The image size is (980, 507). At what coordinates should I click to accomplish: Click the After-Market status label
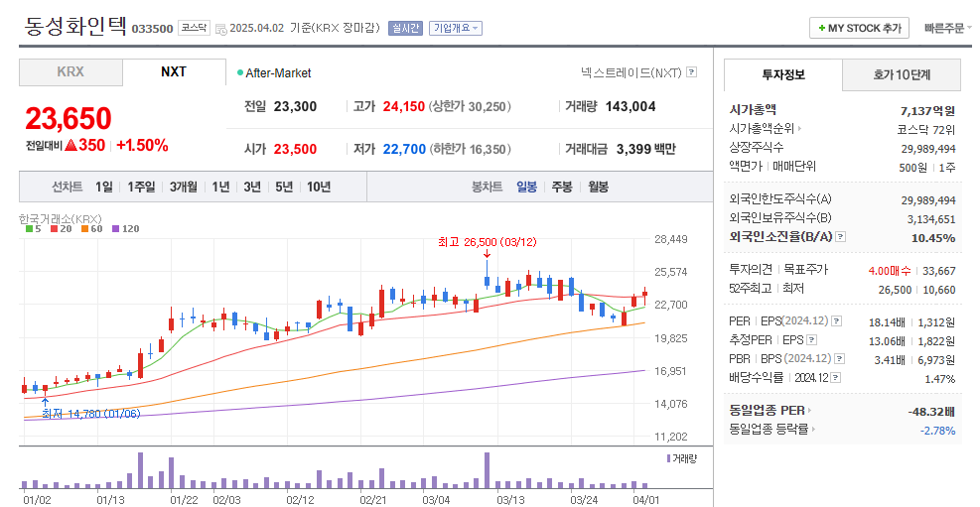(278, 73)
